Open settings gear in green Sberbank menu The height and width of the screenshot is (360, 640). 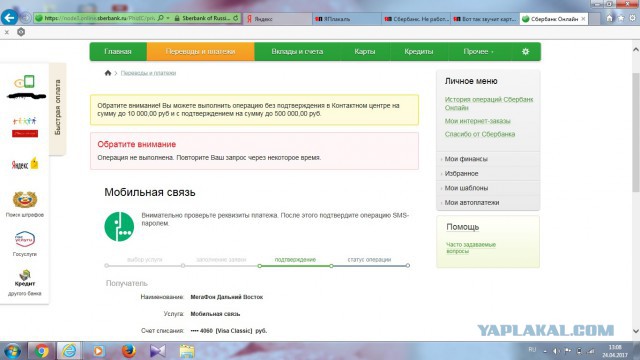(525, 51)
